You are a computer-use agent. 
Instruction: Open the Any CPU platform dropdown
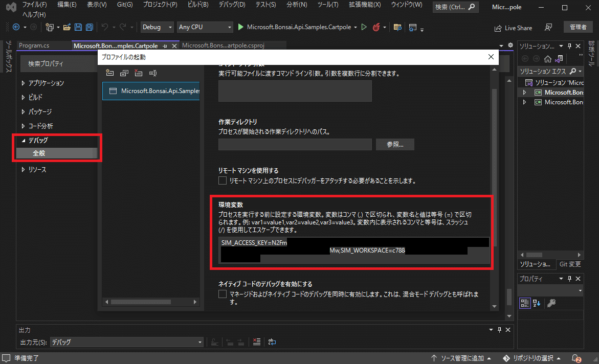pos(205,27)
